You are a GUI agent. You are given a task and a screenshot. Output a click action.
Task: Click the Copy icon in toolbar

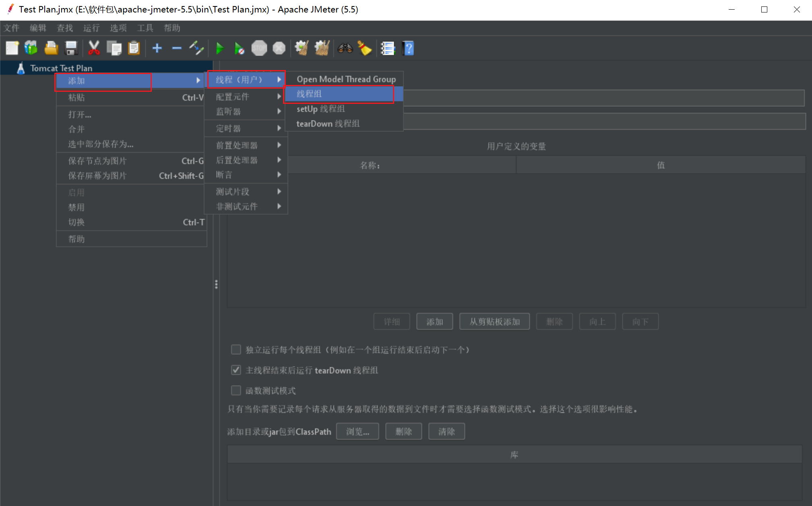point(114,48)
